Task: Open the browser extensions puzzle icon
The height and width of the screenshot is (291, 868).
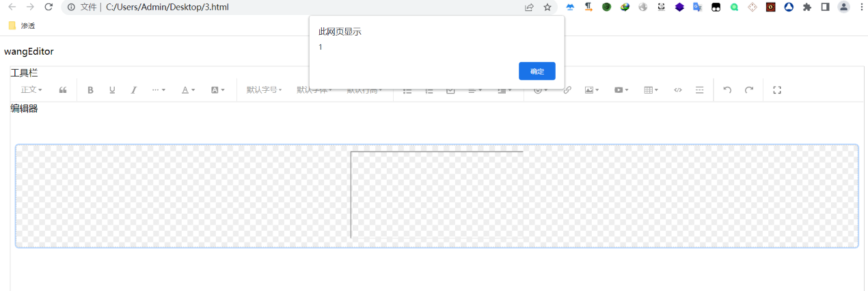Action: tap(807, 7)
